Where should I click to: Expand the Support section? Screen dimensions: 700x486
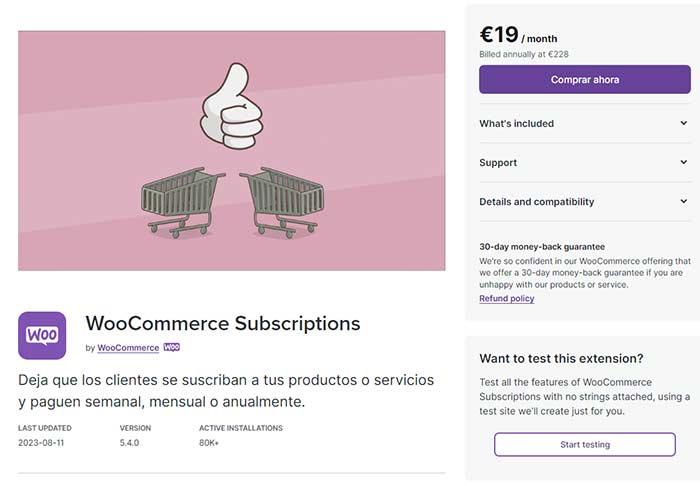[584, 163]
